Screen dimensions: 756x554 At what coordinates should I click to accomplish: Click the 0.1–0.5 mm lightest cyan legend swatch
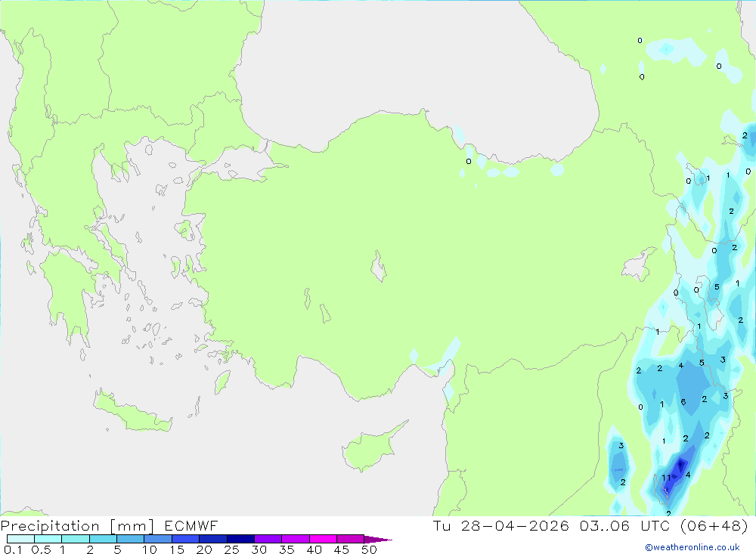[x=20, y=539]
